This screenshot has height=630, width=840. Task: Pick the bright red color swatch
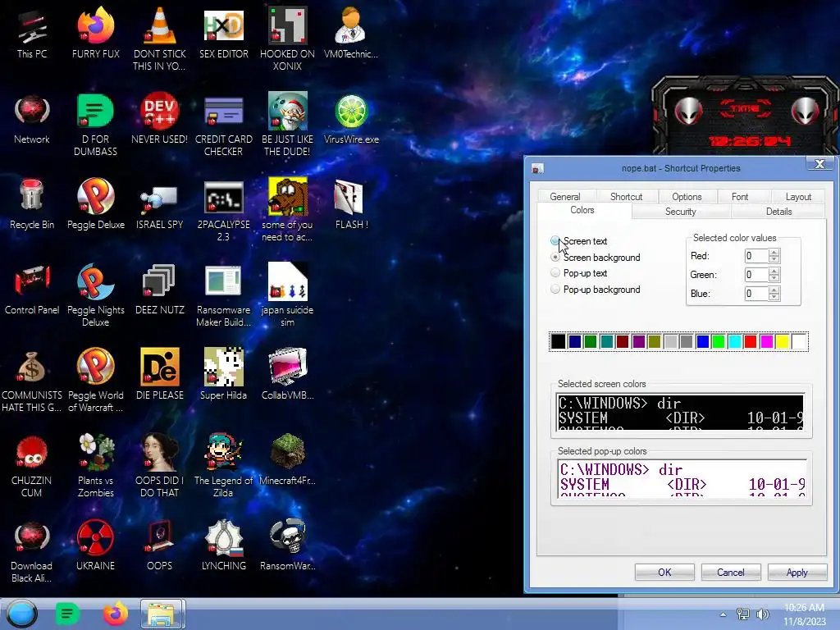751,341
